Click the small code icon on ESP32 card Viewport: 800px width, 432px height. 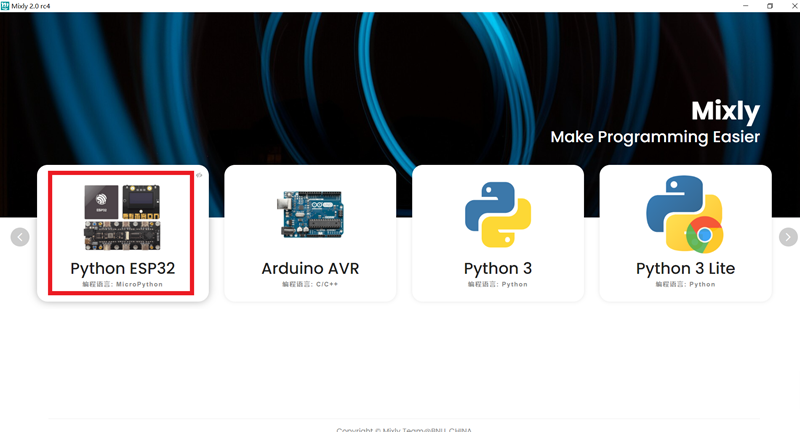click(x=199, y=175)
